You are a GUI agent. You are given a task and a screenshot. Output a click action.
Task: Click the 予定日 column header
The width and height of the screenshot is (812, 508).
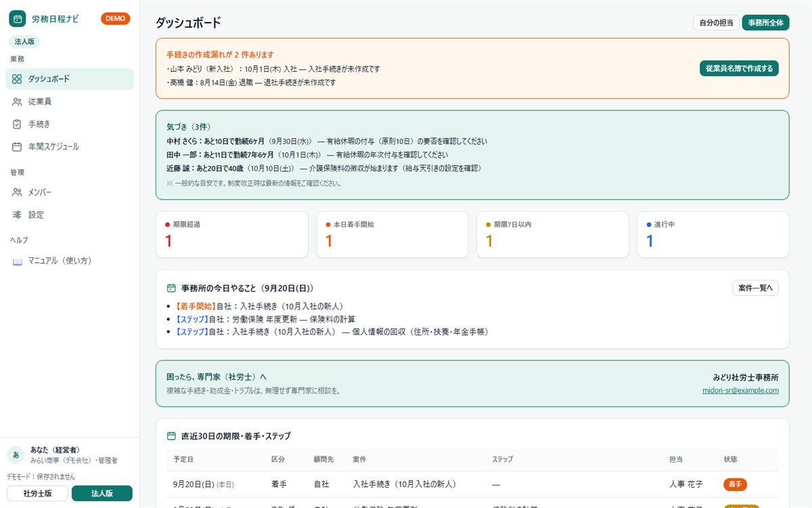click(183, 459)
